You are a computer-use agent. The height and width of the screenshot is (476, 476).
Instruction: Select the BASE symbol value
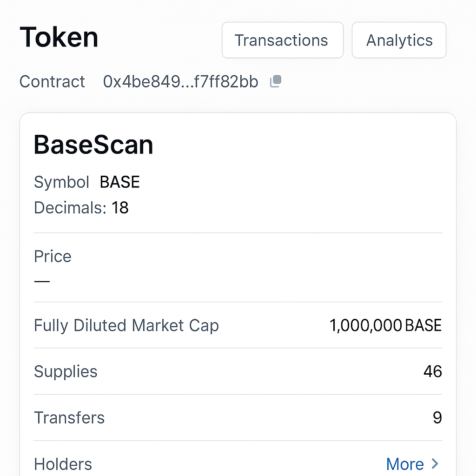click(x=119, y=182)
